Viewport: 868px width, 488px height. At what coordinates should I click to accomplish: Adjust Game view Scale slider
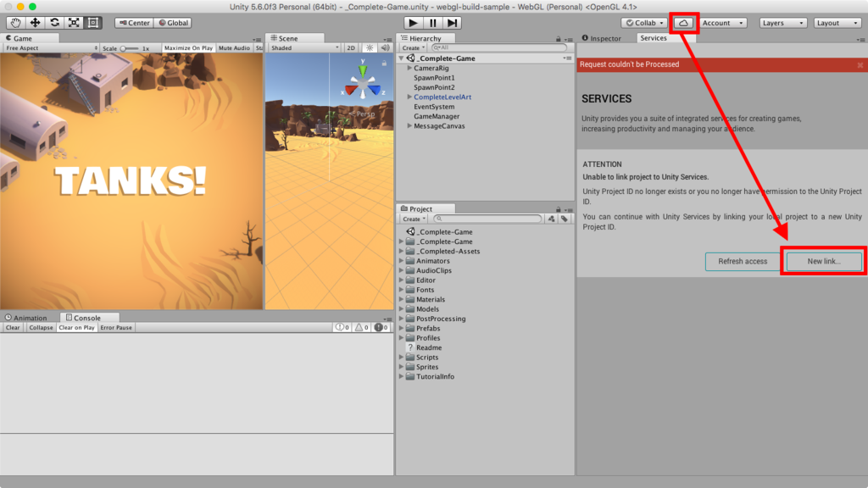point(129,48)
